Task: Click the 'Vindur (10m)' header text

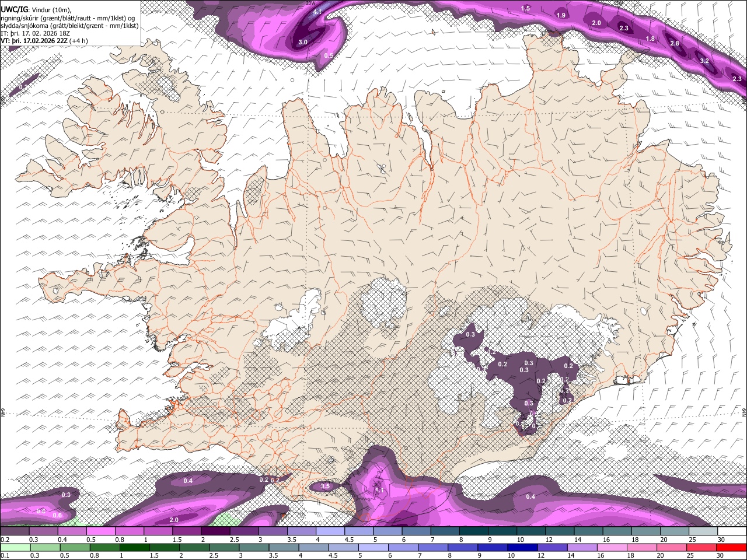Action: pyautogui.click(x=52, y=9)
